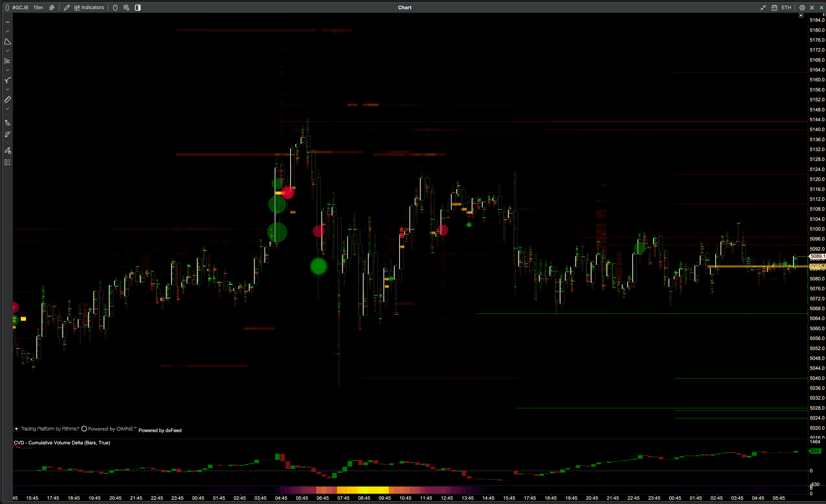Expand the line tools dropdown chevron
This screenshot has height=504, width=826.
pyautogui.click(x=7, y=31)
